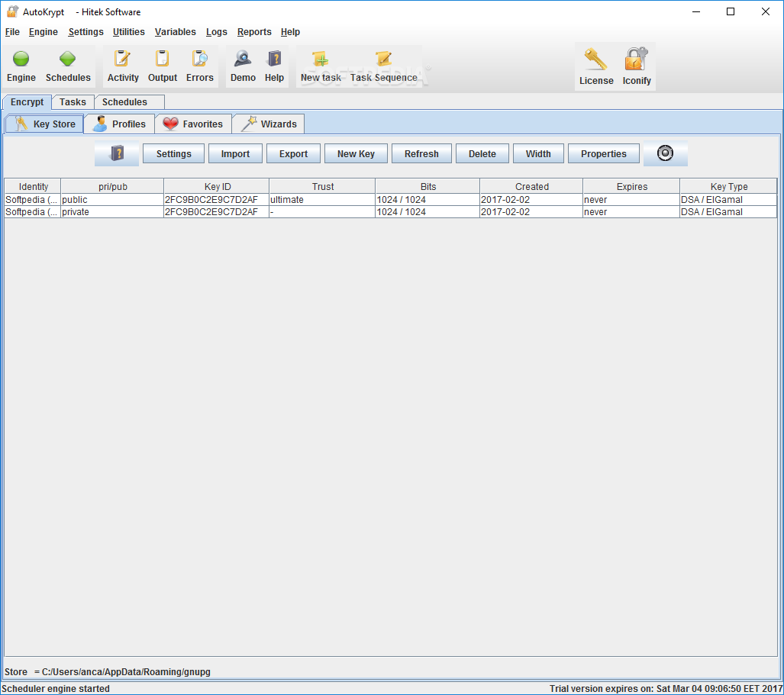Click the Delete button

pos(482,154)
